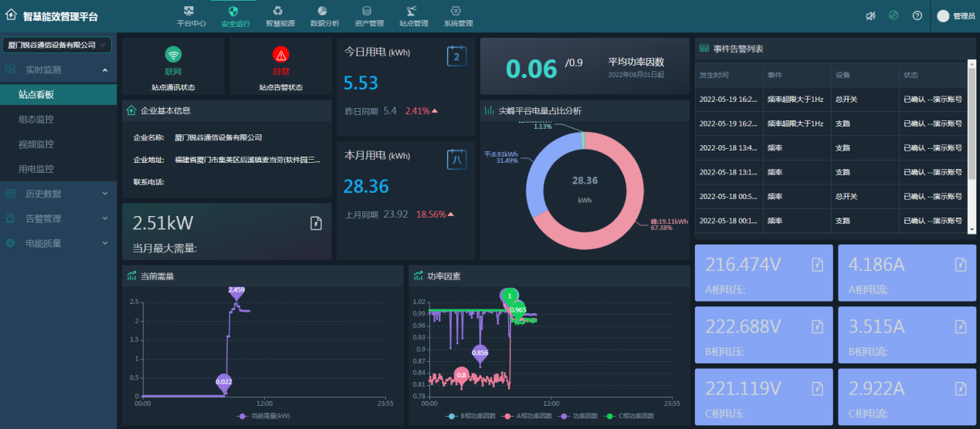Click the 智慧能源 recycle icon
The height and width of the screenshot is (429, 980).
[279, 11]
